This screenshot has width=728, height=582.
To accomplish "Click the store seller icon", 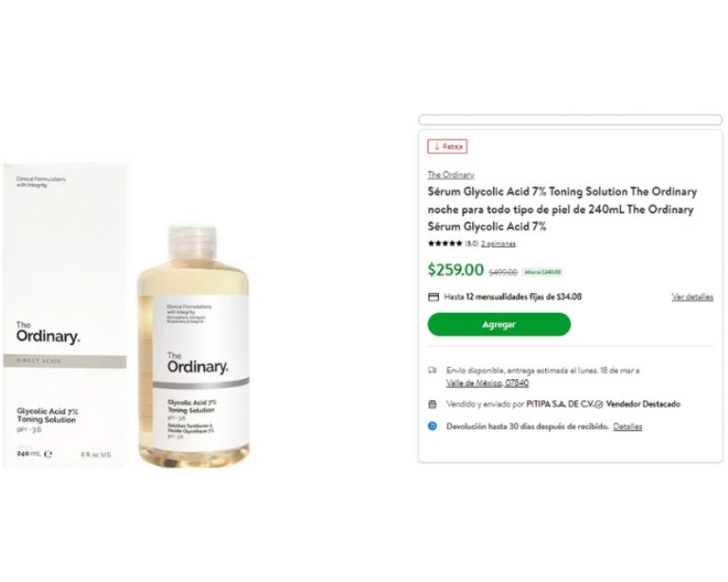I will tap(432, 404).
